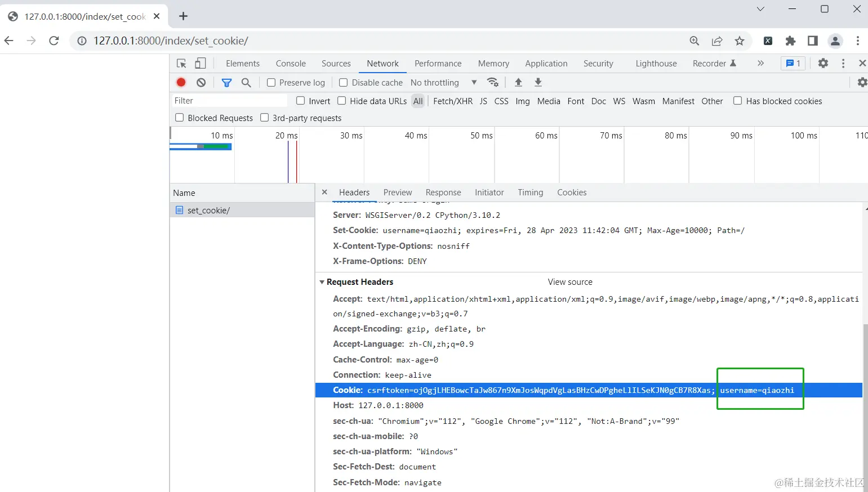868x492 pixels.
Task: Click the Export HAR download icon
Action: [x=538, y=82]
